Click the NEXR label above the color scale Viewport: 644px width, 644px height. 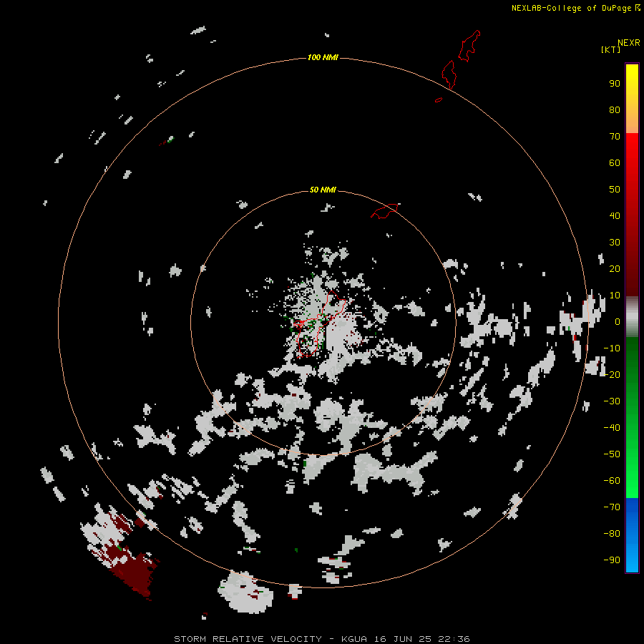point(629,43)
